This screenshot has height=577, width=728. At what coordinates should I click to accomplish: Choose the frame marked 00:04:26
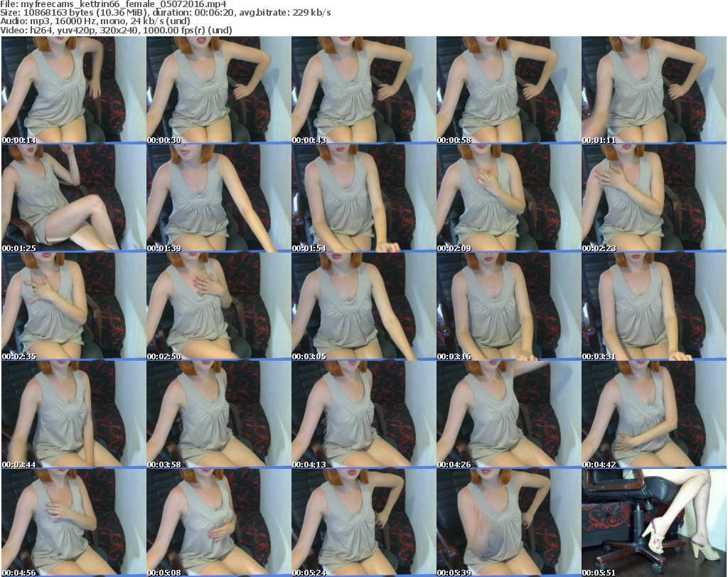point(508,415)
